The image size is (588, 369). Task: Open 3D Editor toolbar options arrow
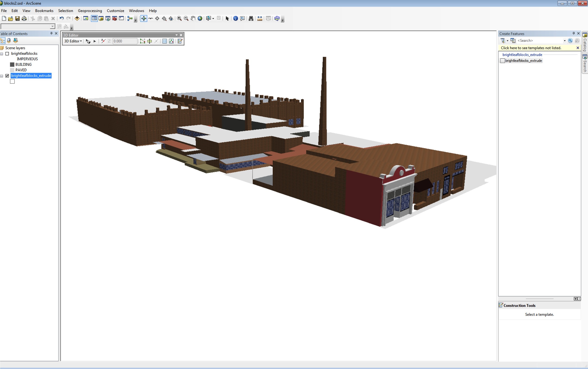[176, 35]
